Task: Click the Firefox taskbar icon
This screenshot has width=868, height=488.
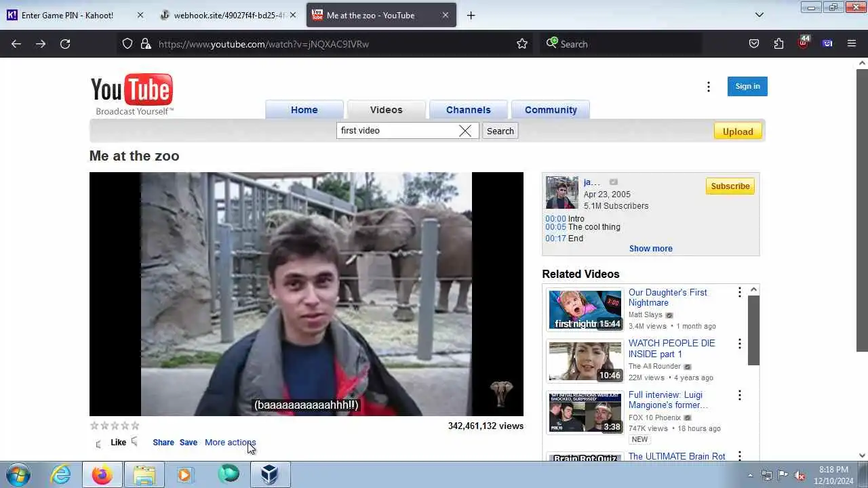Action: click(x=102, y=474)
